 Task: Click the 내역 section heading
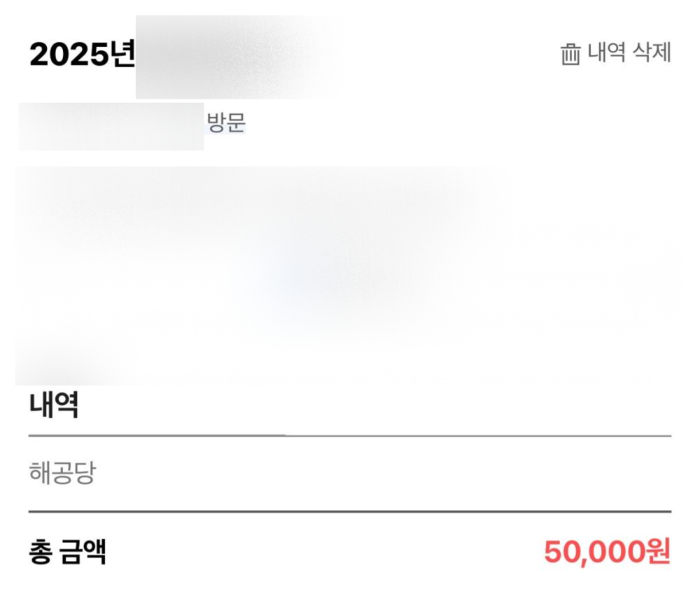tap(53, 406)
